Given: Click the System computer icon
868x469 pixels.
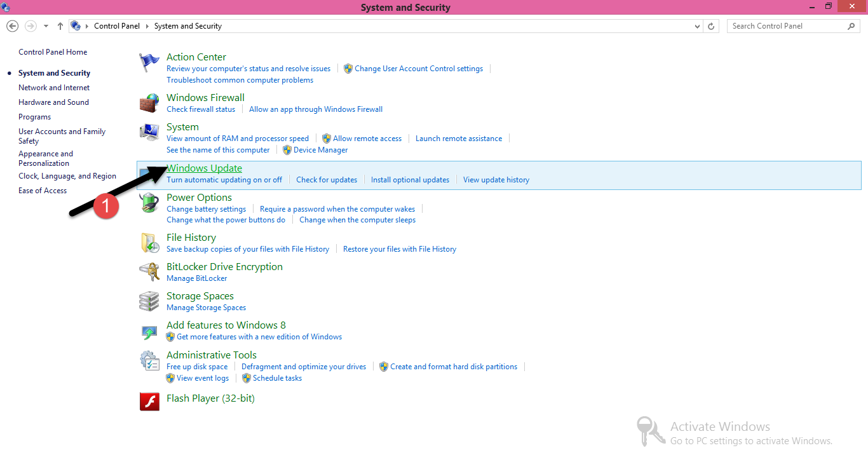Looking at the screenshot, I should [149, 132].
